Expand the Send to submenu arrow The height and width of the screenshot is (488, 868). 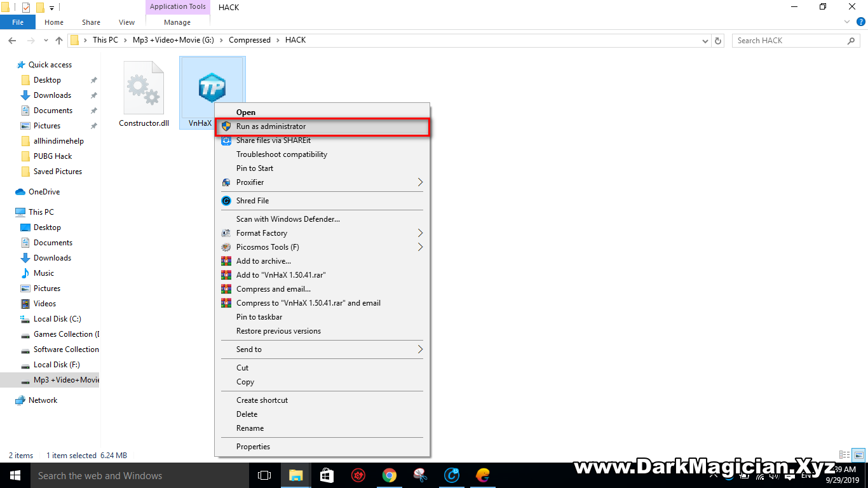tap(420, 349)
